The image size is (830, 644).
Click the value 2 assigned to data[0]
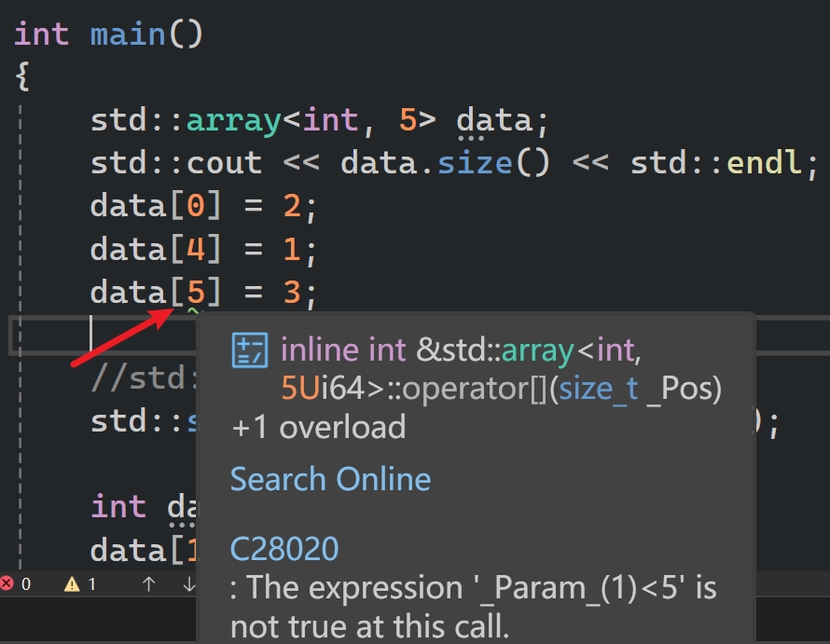pos(292,206)
